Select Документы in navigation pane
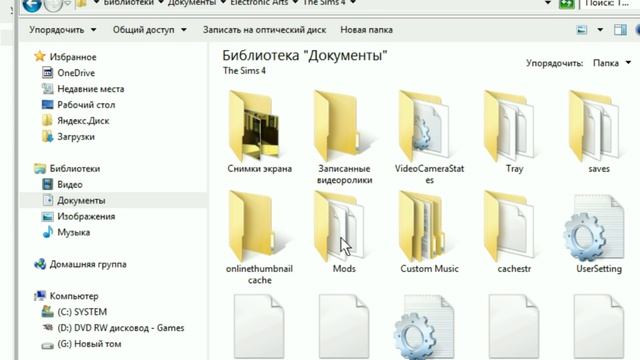640x360 pixels. point(81,200)
